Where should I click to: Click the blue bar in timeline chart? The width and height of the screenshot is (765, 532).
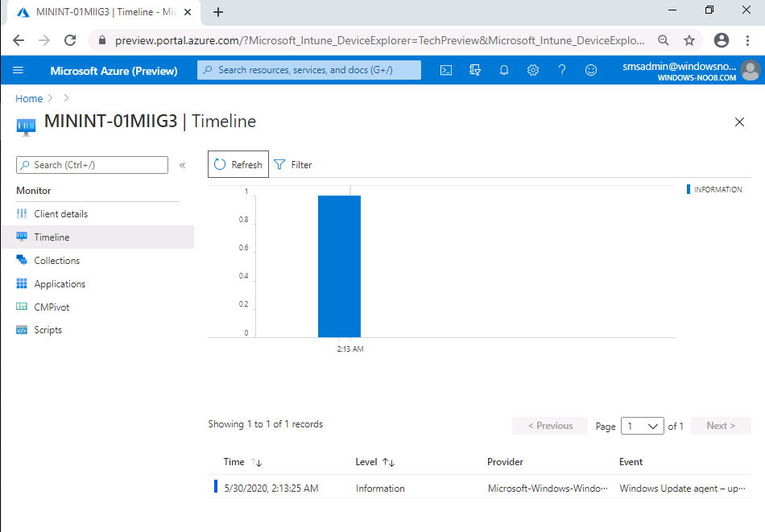[x=339, y=266]
